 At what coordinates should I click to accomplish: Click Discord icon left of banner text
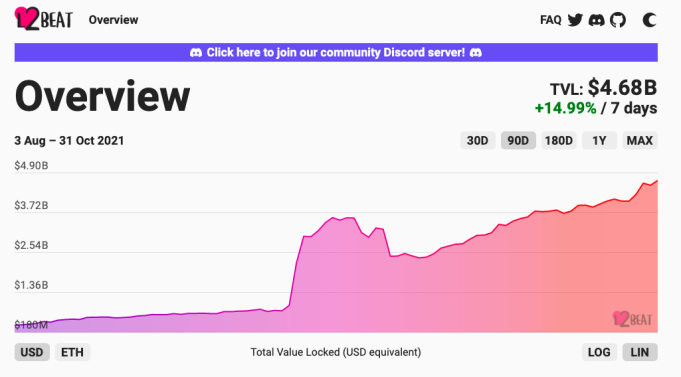coord(196,53)
